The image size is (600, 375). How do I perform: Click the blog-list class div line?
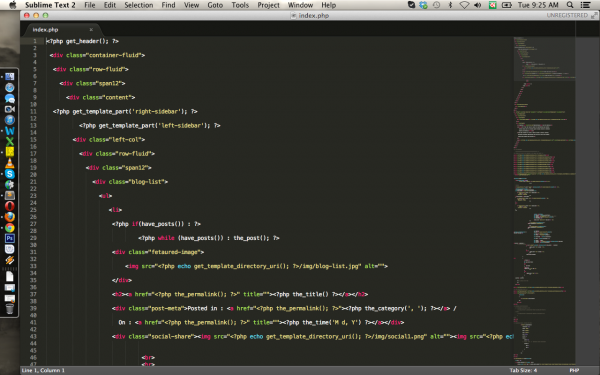130,182
